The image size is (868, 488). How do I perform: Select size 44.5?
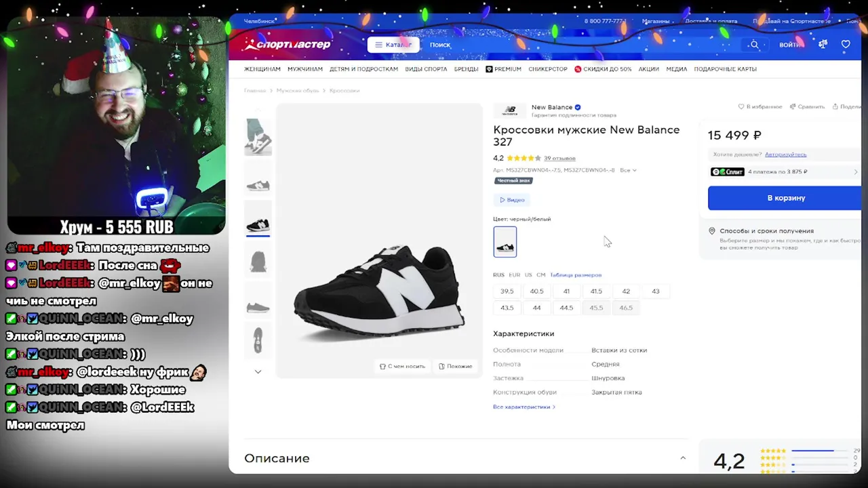coord(566,308)
